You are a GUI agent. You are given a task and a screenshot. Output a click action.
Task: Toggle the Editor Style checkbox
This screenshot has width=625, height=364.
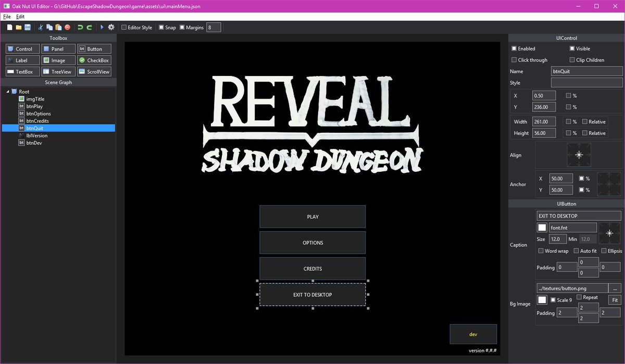tap(123, 27)
